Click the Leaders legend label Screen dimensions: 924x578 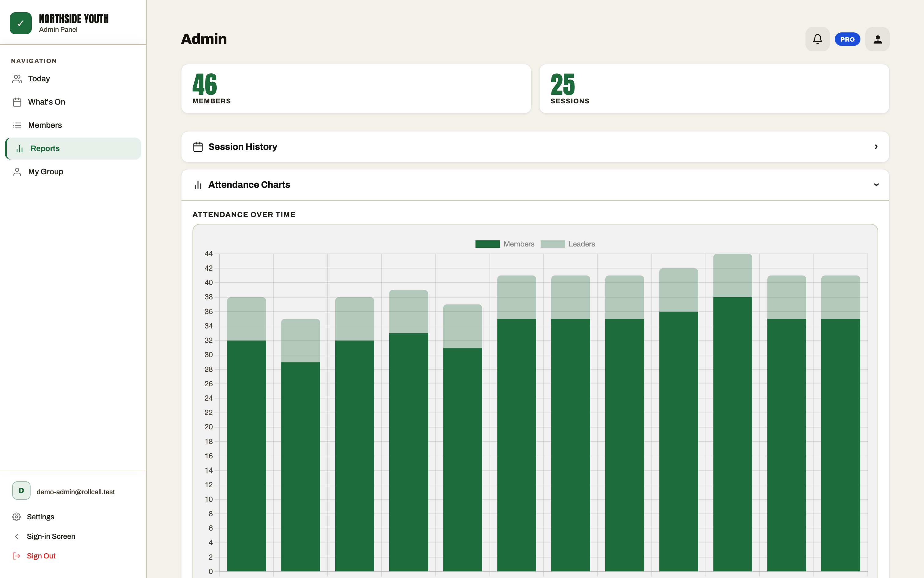pyautogui.click(x=582, y=244)
